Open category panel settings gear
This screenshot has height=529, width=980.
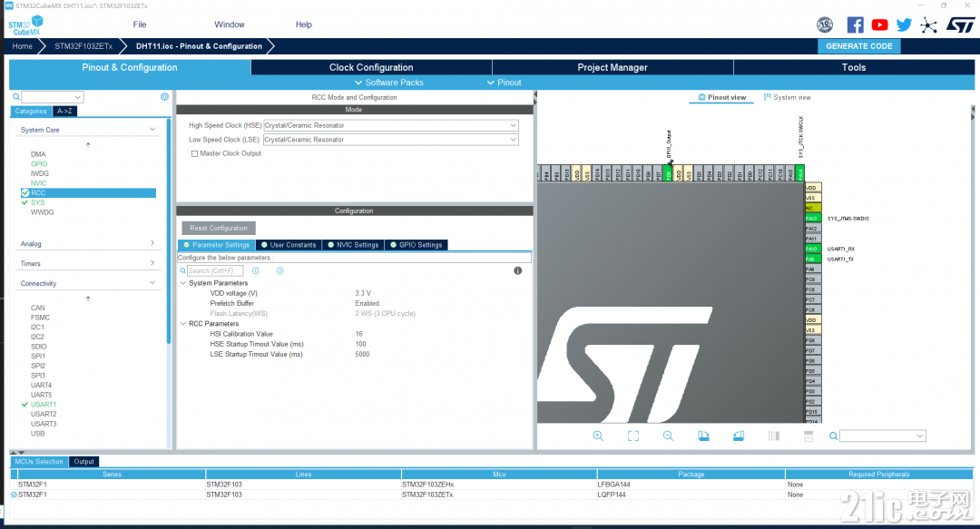[x=164, y=97]
